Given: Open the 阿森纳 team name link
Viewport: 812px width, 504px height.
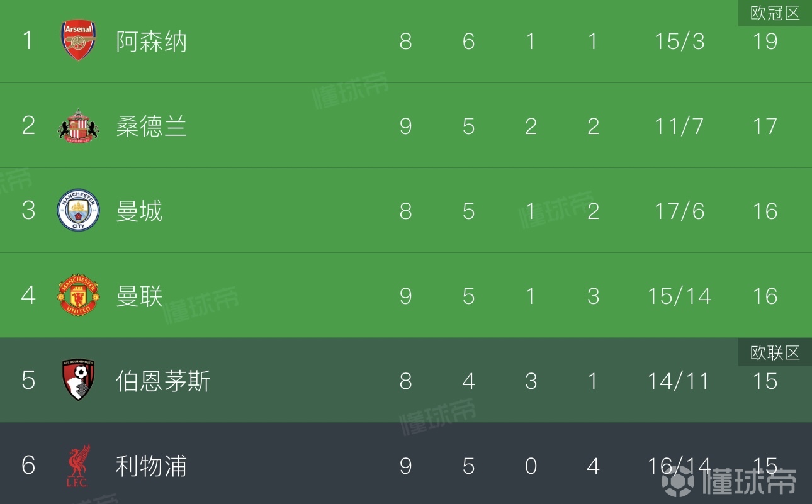Looking at the screenshot, I should [151, 42].
